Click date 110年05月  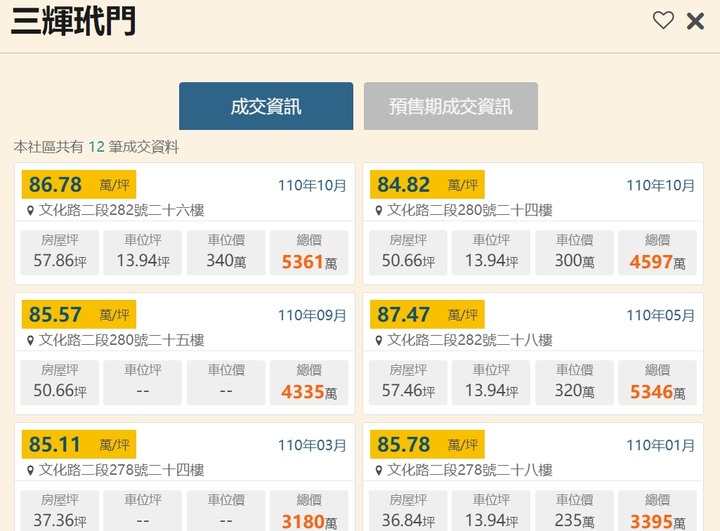click(x=661, y=316)
